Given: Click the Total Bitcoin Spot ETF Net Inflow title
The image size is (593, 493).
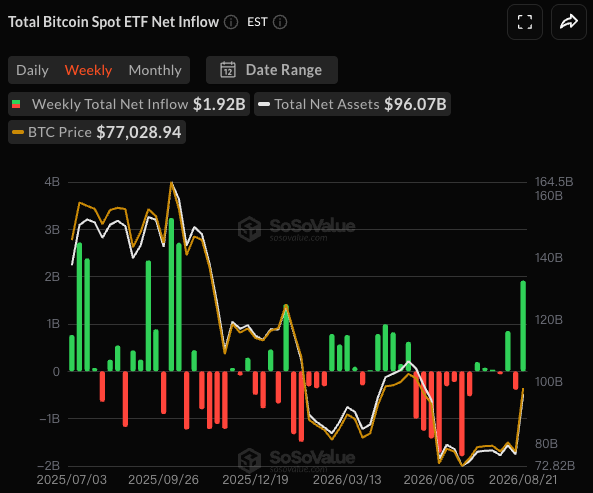Looking at the screenshot, I should [113, 22].
